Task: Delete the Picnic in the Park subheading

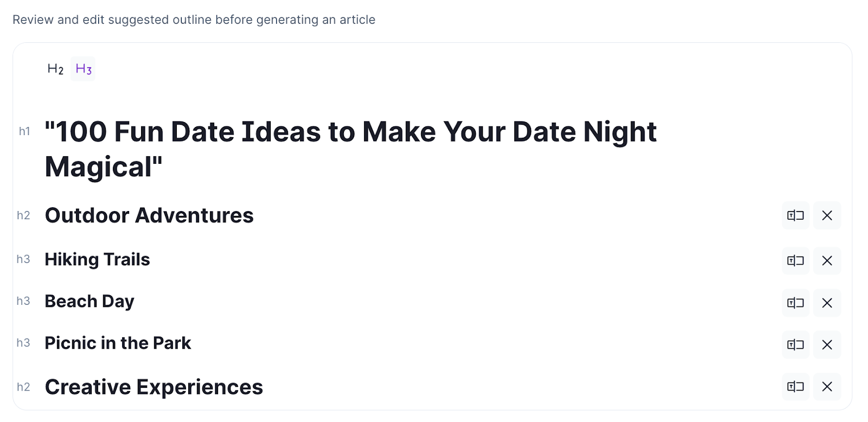Action: pyautogui.click(x=827, y=344)
